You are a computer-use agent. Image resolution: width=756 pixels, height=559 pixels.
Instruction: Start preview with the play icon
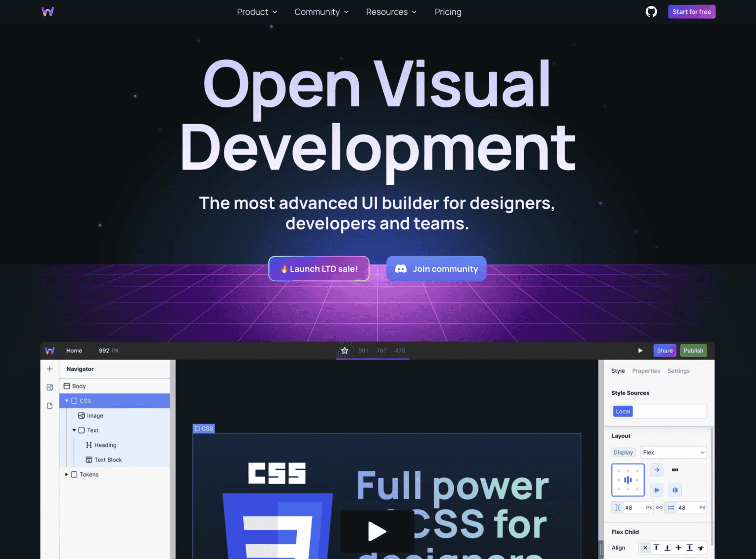click(640, 350)
